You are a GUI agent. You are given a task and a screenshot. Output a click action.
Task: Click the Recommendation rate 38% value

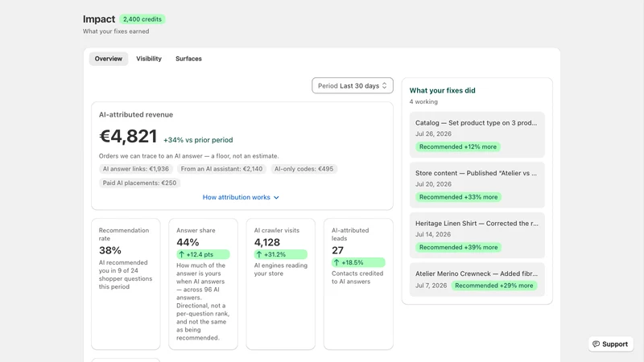110,250
